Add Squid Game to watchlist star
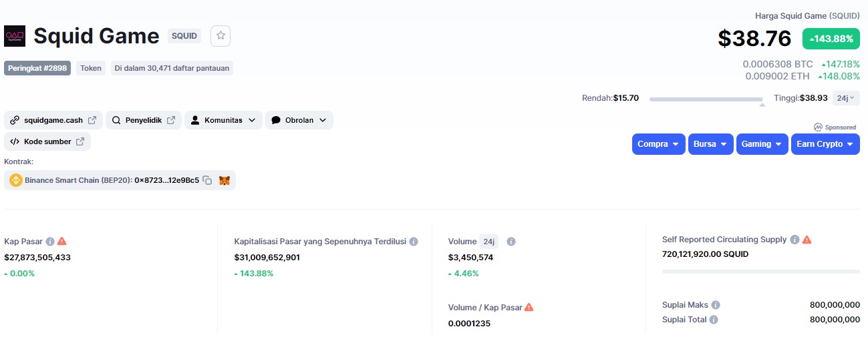Screen dimensions: 868x341 221,36
